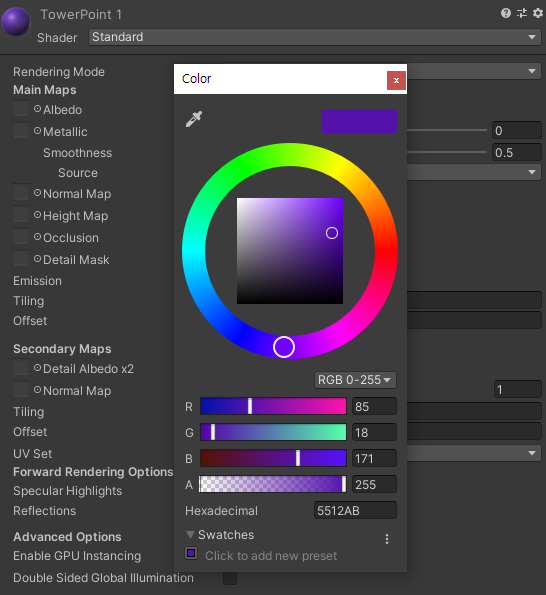Screen dimensions: 546x595
Task: Click the Height Map texture slot box
Action: tap(21, 214)
